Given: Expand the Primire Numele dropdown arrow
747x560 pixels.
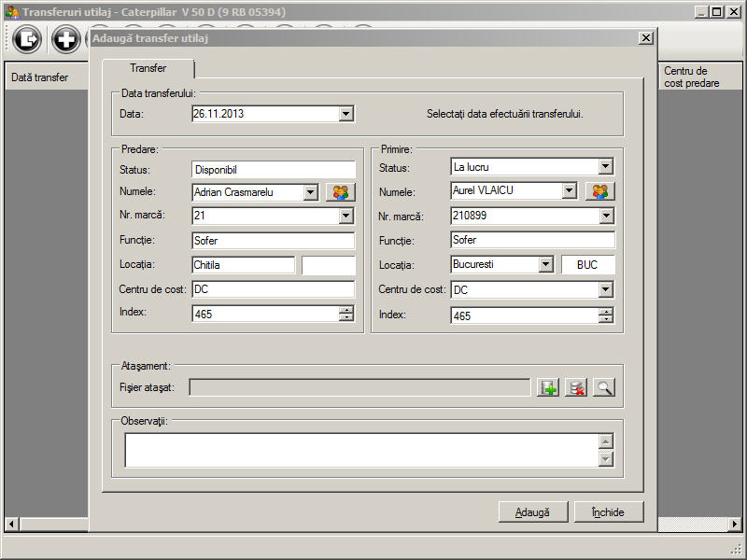Looking at the screenshot, I should 570,191.
